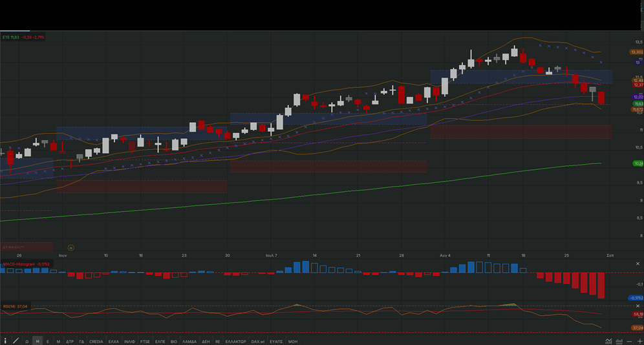Load the ΒΙΟ symbol
Image resolution: width=644 pixels, height=345 pixels.
pos(174,341)
